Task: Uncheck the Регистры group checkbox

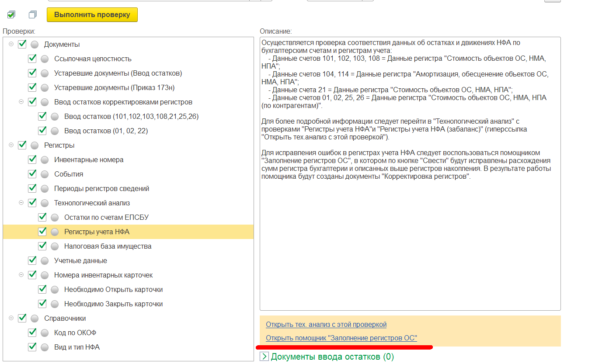Action: (x=22, y=145)
